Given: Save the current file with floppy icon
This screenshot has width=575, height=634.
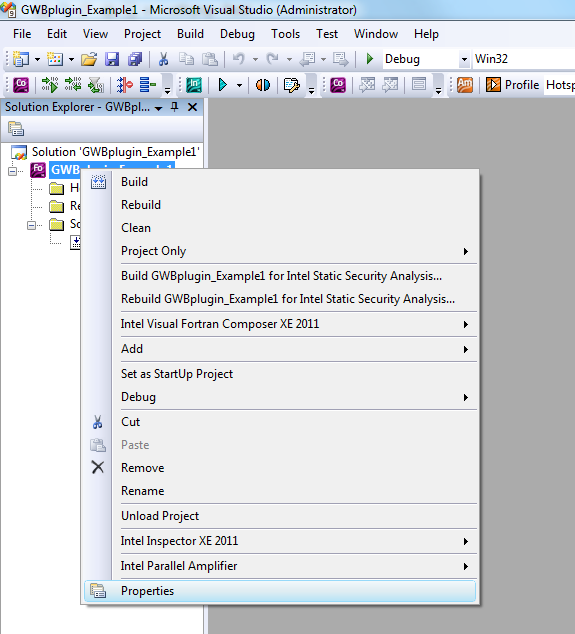Looking at the screenshot, I should tap(112, 59).
